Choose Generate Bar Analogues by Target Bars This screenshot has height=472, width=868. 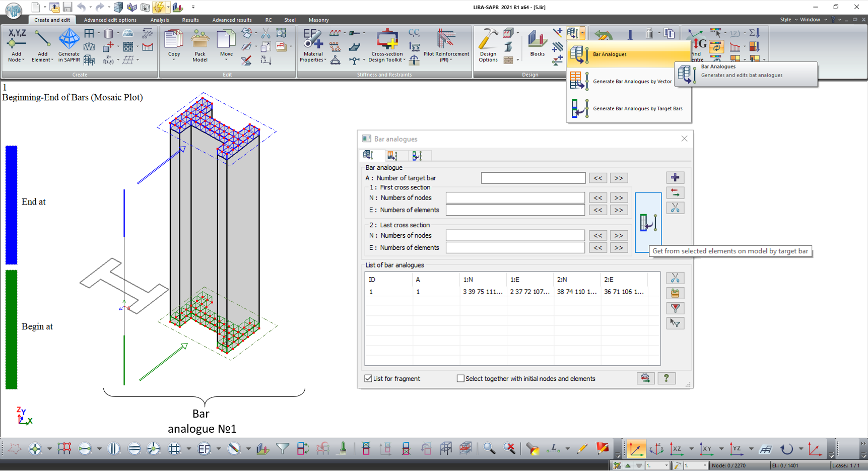coord(637,109)
